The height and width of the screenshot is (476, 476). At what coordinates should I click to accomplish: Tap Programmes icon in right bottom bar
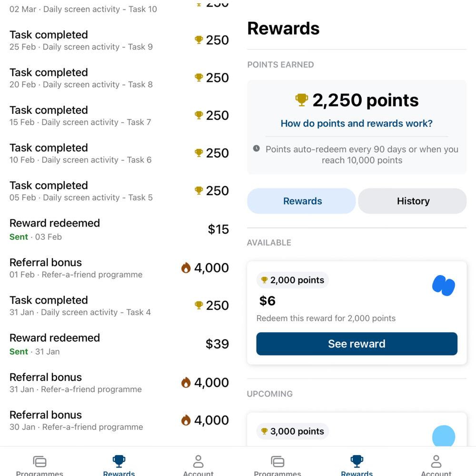pos(278,461)
